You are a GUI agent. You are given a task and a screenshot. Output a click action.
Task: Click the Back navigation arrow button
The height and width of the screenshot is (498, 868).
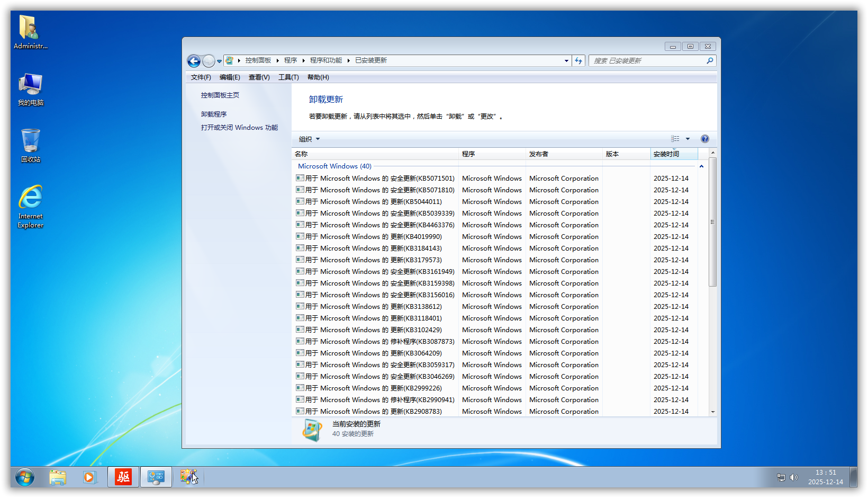(194, 61)
